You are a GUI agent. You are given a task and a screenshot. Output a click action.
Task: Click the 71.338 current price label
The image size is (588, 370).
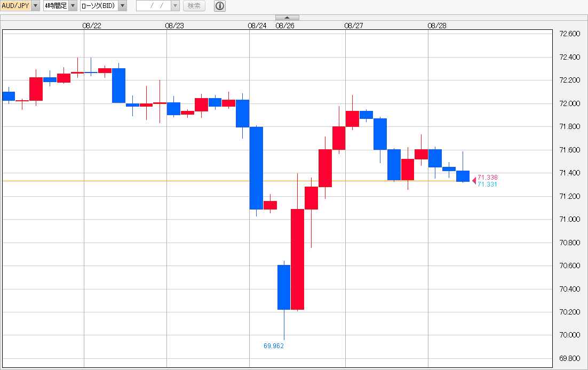pos(488,178)
